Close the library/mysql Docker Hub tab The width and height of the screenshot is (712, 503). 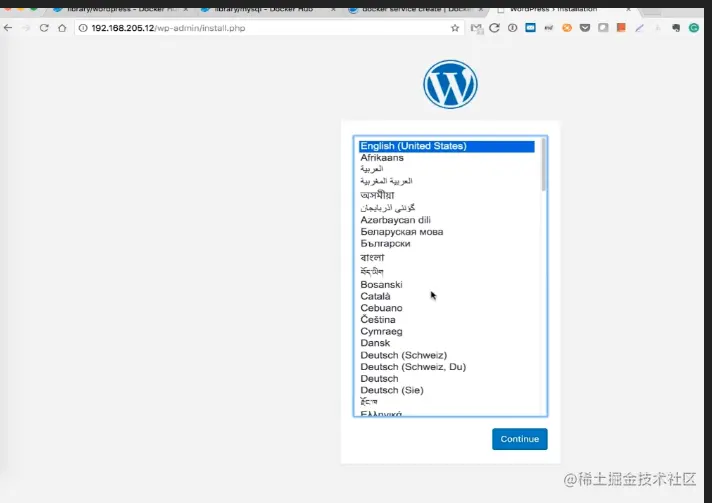pyautogui.click(x=333, y=9)
